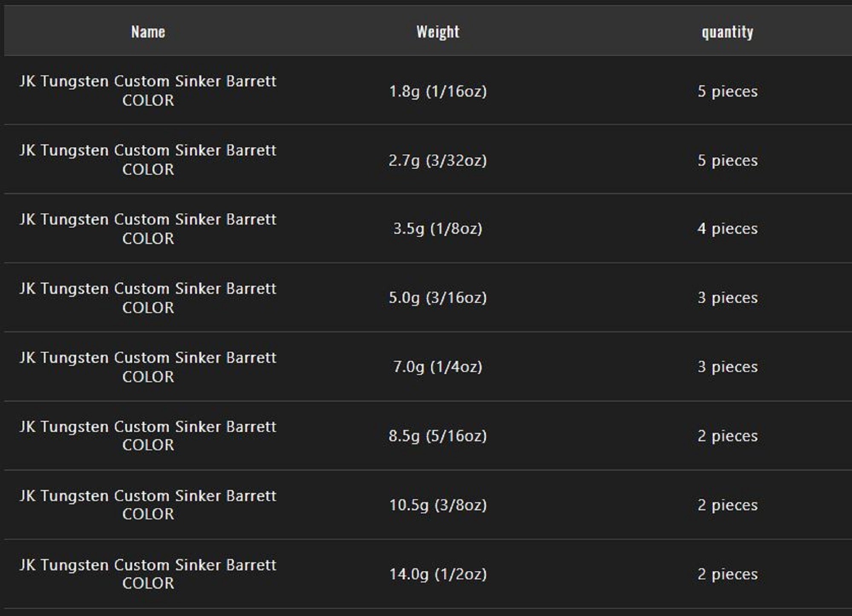Click the quantity column header

click(x=727, y=32)
